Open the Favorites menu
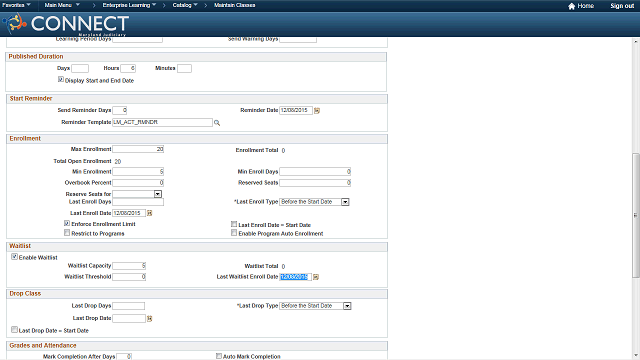This screenshot has height=360, width=640. point(16,5)
